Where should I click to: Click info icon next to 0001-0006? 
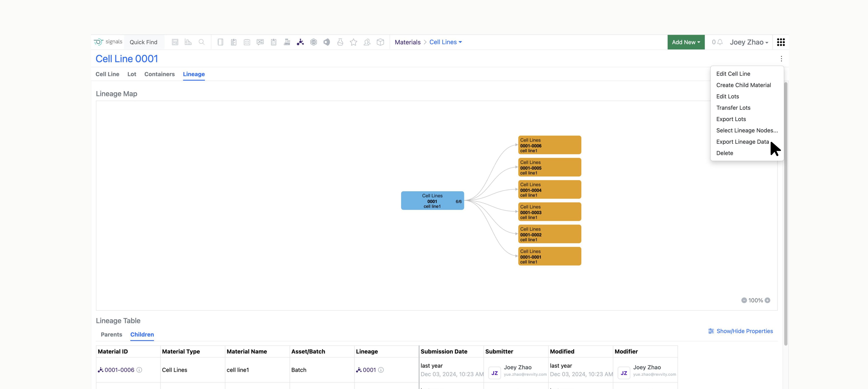[139, 370]
